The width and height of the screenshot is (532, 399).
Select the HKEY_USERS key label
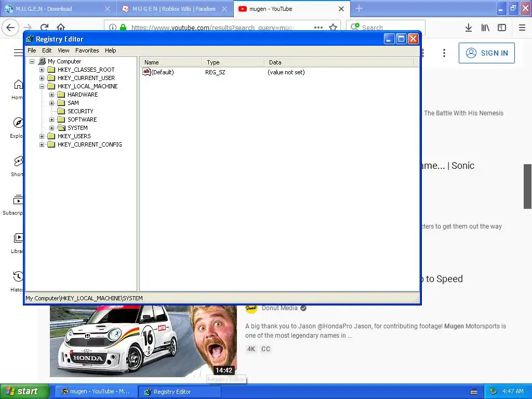click(x=74, y=136)
